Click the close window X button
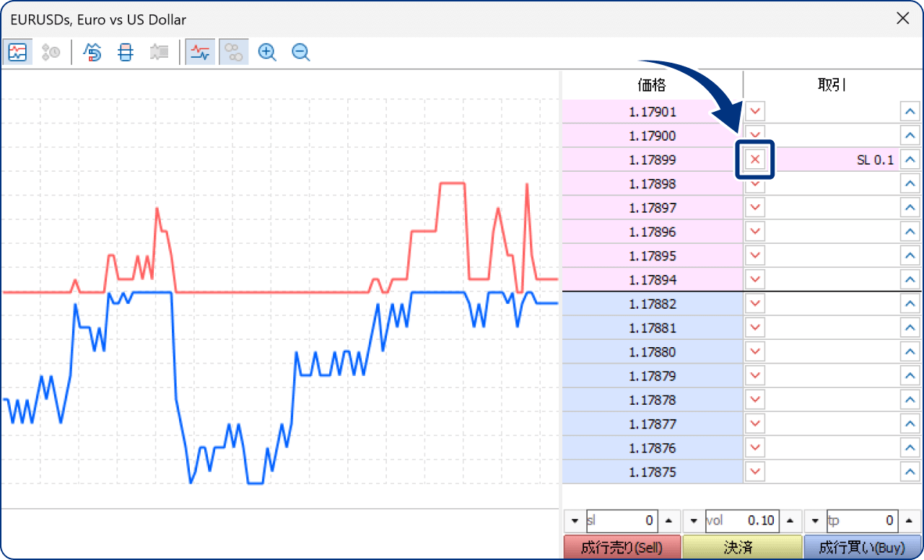Viewport: 924px width, 560px height. 902,19
